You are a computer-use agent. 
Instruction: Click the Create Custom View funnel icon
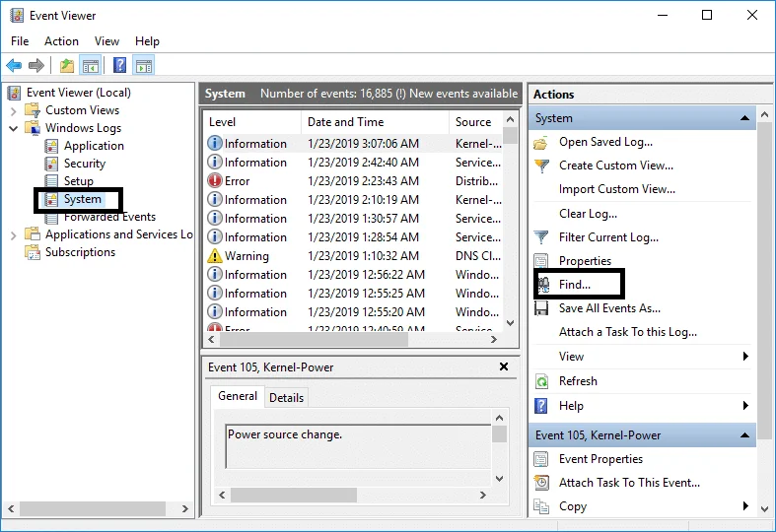click(542, 166)
